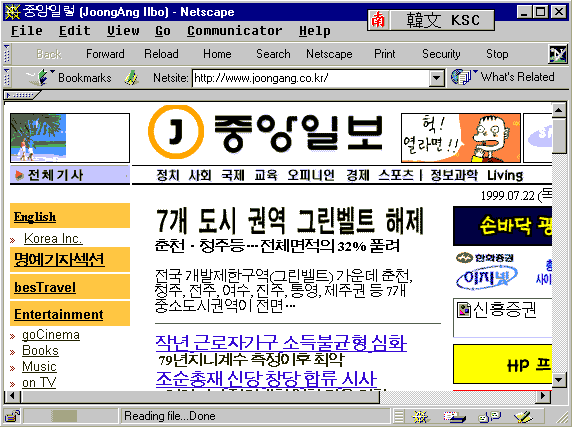Image resolution: width=572 pixels, height=427 pixels.
Task: Click the 韓文 KSC encoding button
Action: coord(442,20)
